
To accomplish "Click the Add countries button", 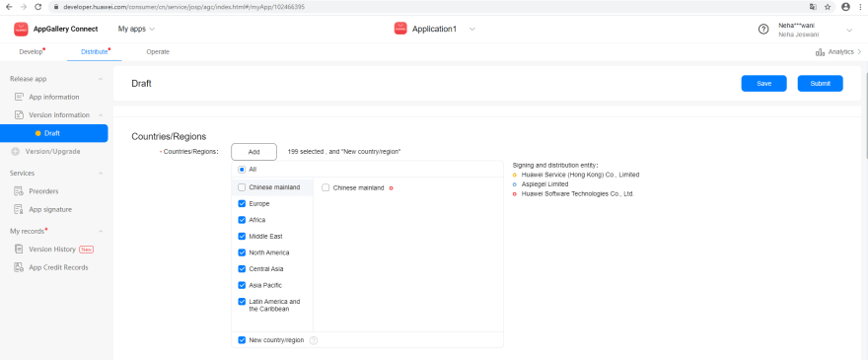I will tap(254, 152).
